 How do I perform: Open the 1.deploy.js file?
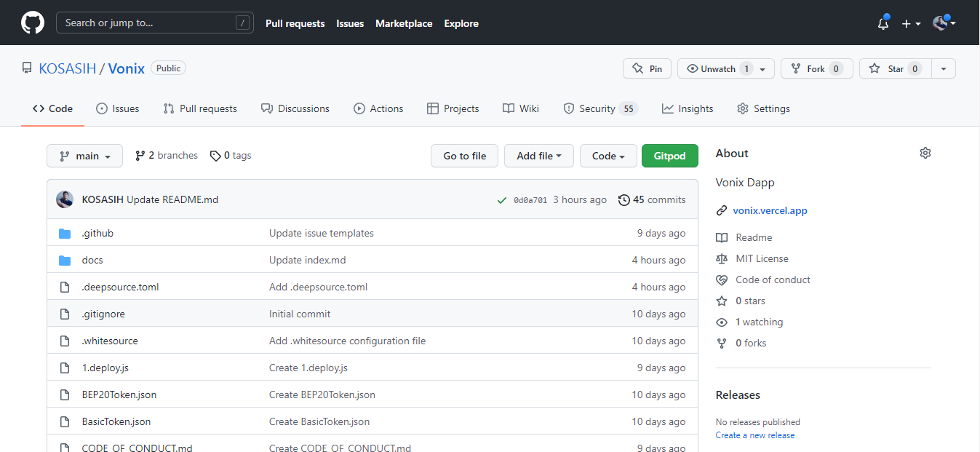pos(105,368)
